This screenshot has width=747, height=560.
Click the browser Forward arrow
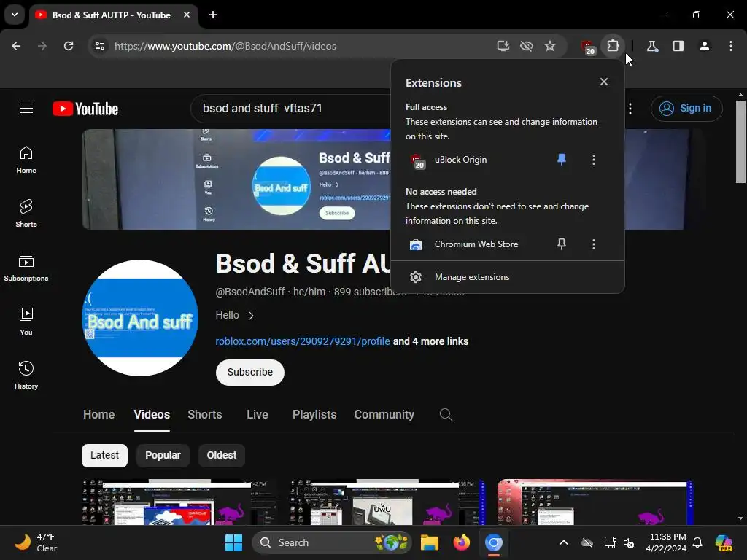point(42,46)
